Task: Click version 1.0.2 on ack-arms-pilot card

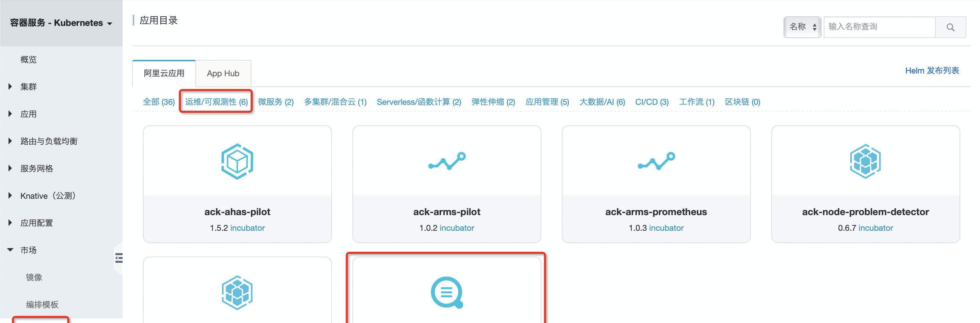Action: click(x=428, y=228)
